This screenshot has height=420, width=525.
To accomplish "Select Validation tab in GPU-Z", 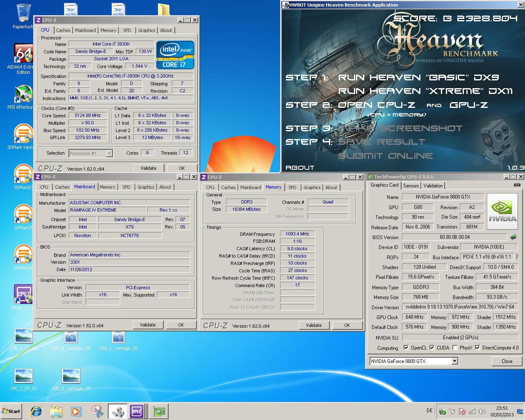I will point(433,185).
